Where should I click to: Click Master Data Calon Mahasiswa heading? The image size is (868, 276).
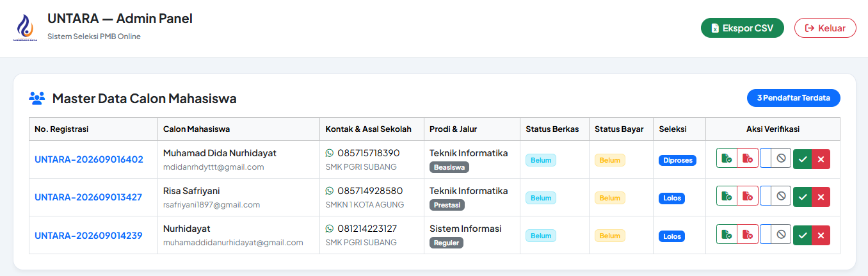(144, 99)
